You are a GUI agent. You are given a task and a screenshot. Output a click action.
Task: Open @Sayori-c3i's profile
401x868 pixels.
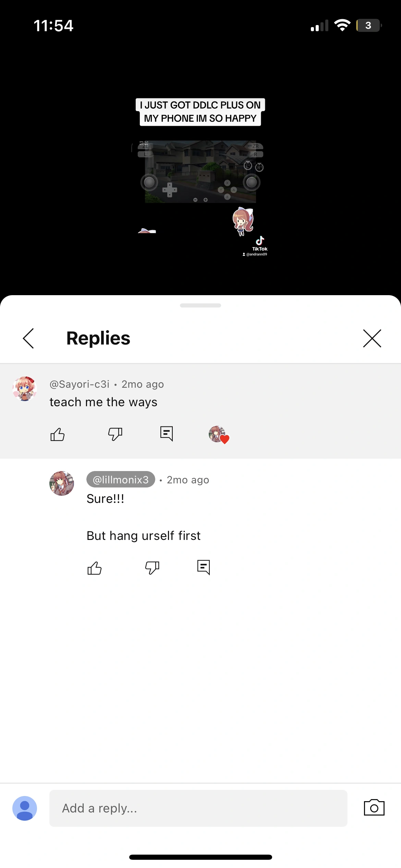[x=24, y=387]
